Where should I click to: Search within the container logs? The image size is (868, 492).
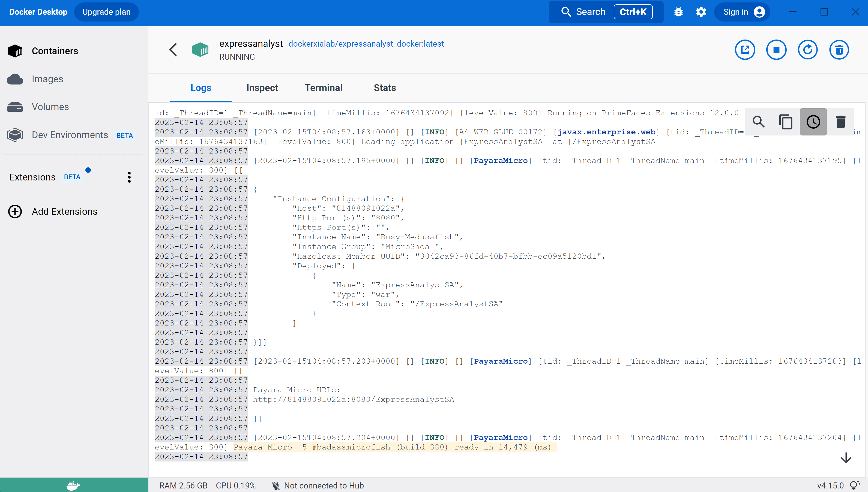point(758,122)
